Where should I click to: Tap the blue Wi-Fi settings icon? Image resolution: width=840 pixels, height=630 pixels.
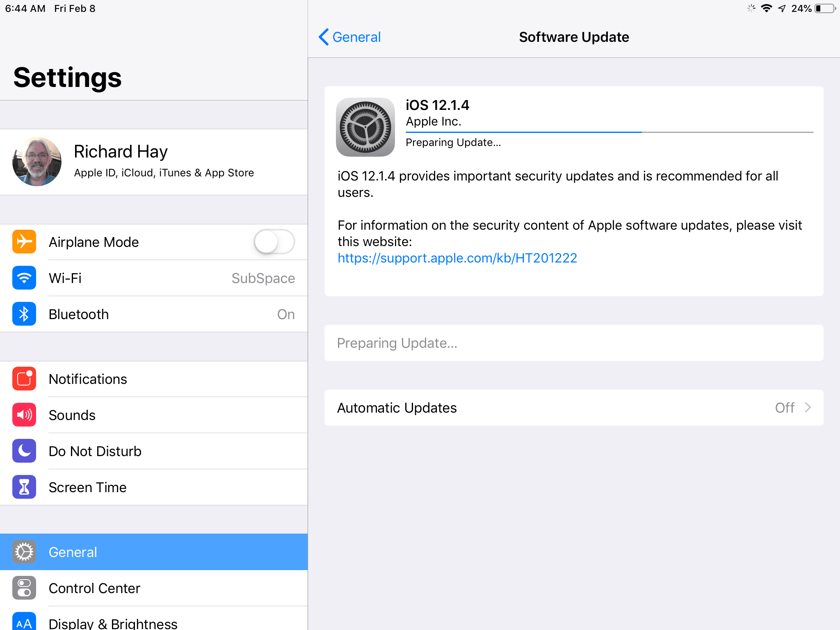pyautogui.click(x=24, y=278)
